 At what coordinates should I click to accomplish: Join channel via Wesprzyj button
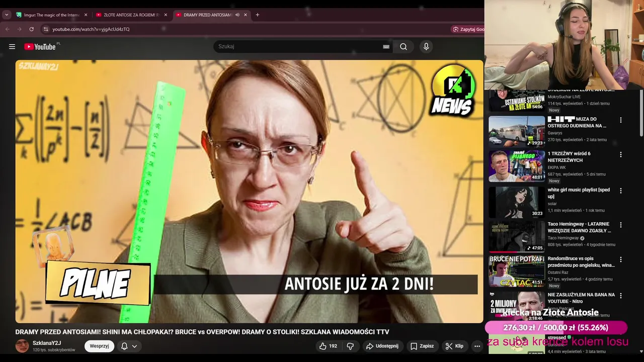click(x=99, y=346)
